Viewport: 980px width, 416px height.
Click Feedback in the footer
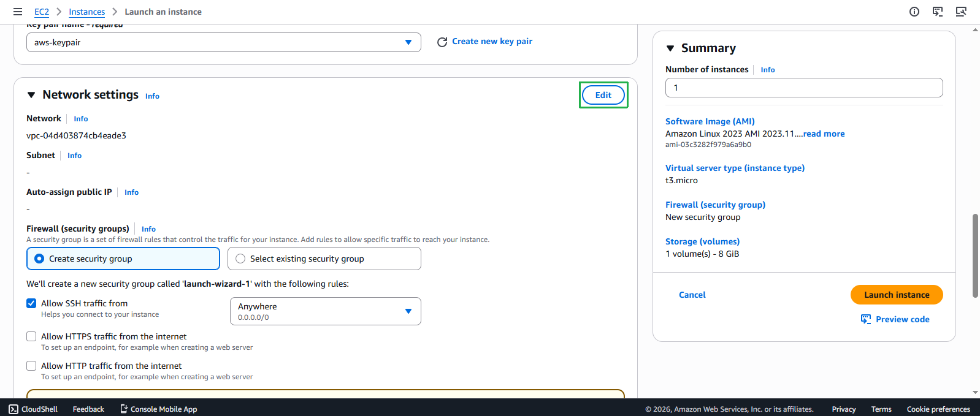point(88,409)
